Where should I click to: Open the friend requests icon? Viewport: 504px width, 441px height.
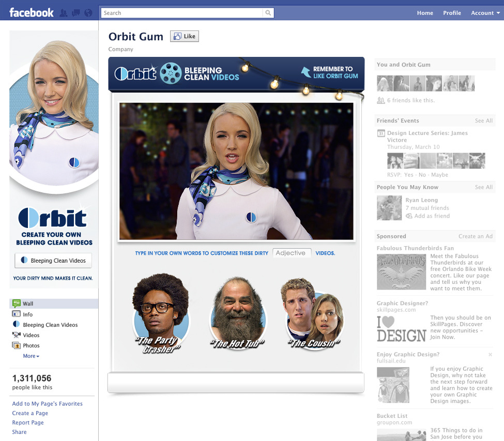pos(64,13)
